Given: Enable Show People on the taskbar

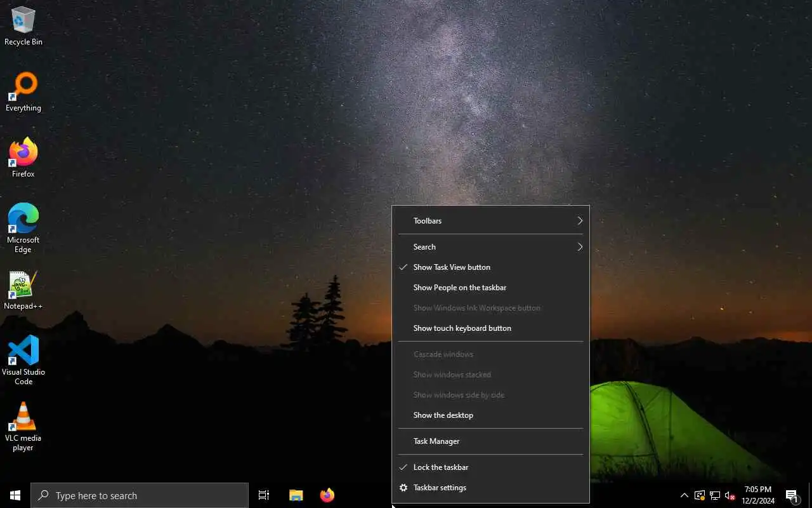Looking at the screenshot, I should click(x=491, y=288).
